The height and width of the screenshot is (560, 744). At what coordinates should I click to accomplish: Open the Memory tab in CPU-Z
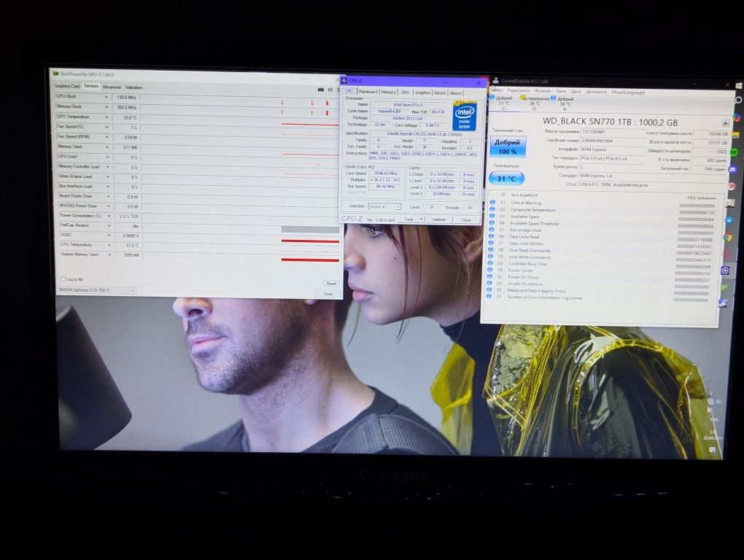click(388, 92)
